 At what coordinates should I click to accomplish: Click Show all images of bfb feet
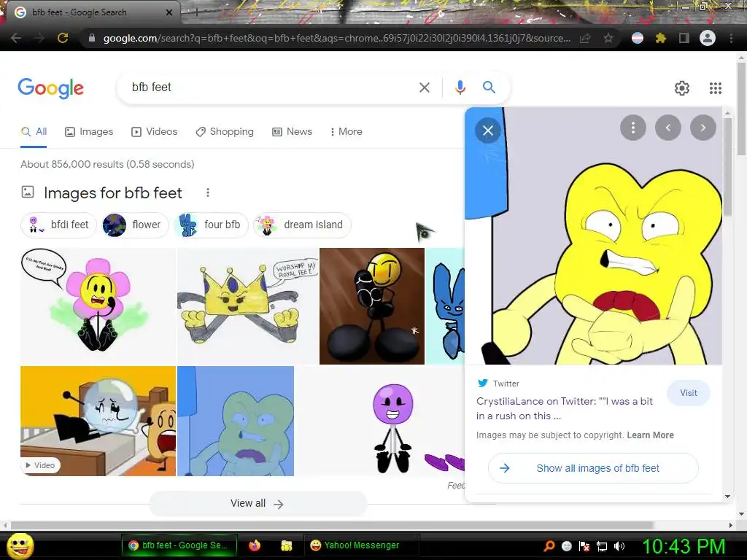pos(593,468)
